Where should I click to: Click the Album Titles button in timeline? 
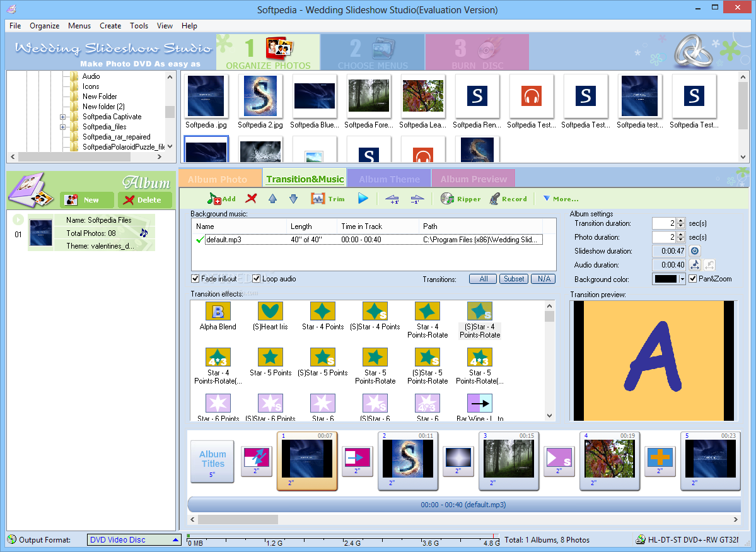coord(212,462)
